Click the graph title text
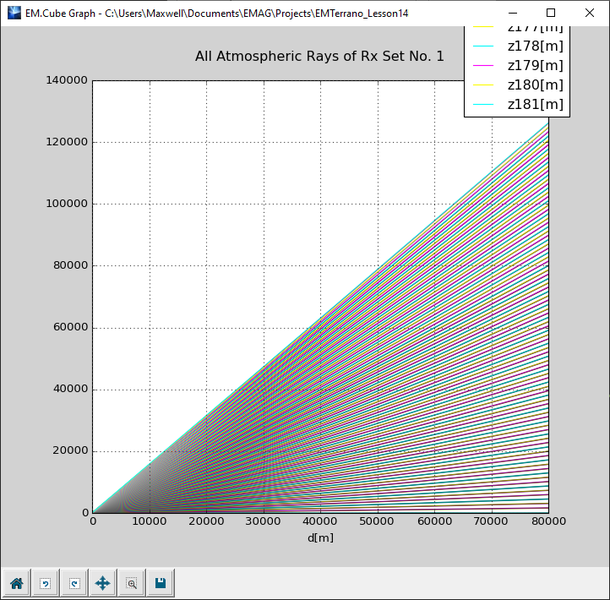Image resolution: width=610 pixels, height=600 pixels. tap(319, 57)
